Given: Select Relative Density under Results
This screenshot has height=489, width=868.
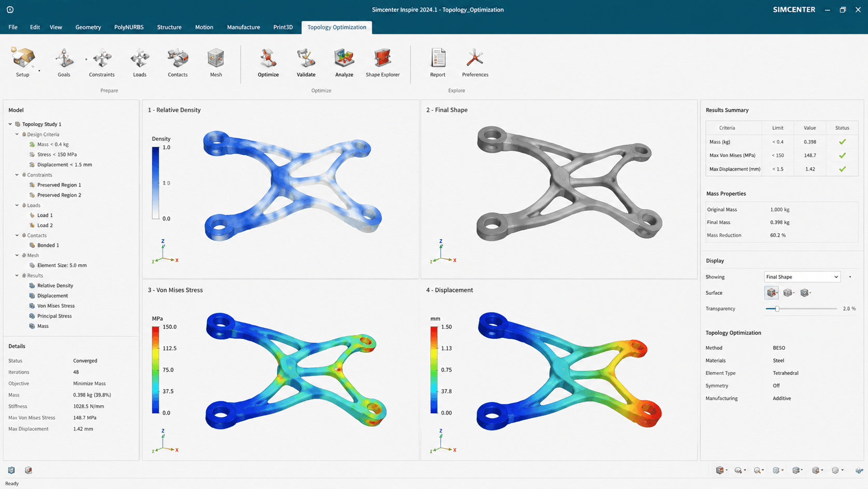Looking at the screenshot, I should point(55,285).
